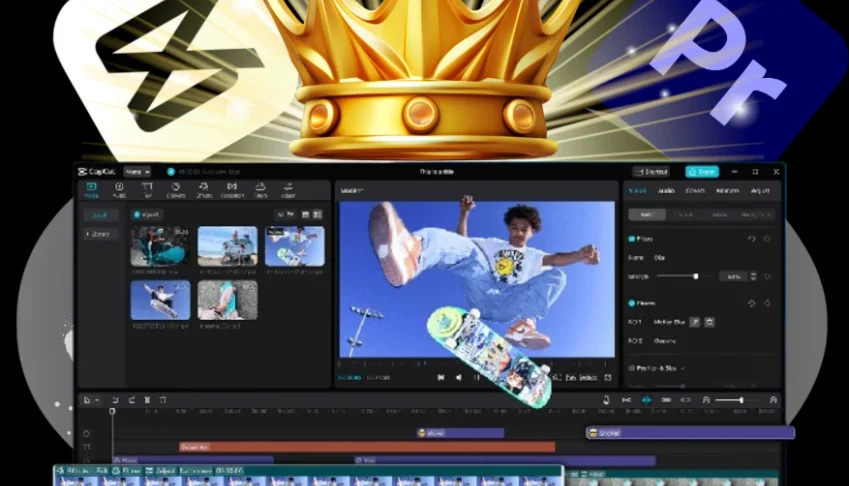Image resolution: width=849 pixels, height=486 pixels.
Task: Click the undo arrow in timeline toolbar
Action: pyautogui.click(x=115, y=400)
